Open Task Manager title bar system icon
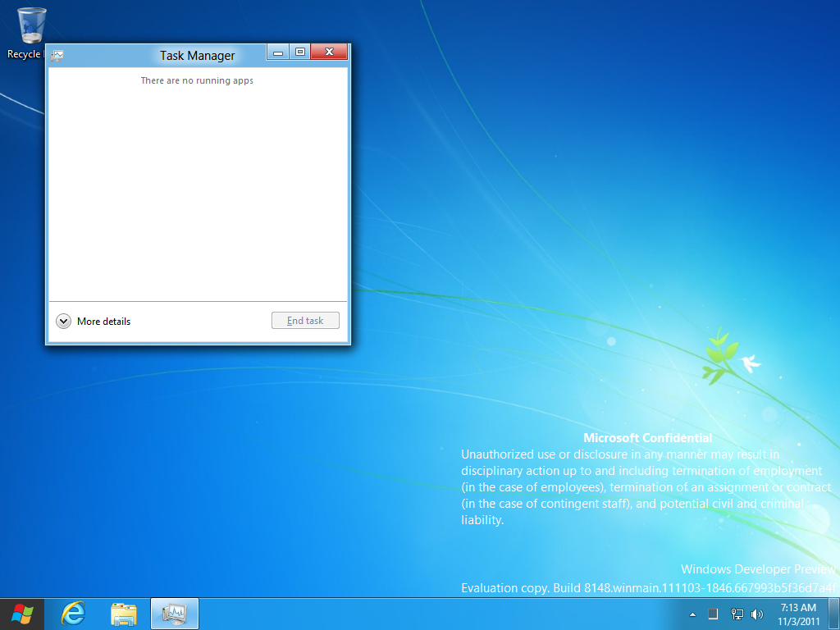 click(57, 55)
